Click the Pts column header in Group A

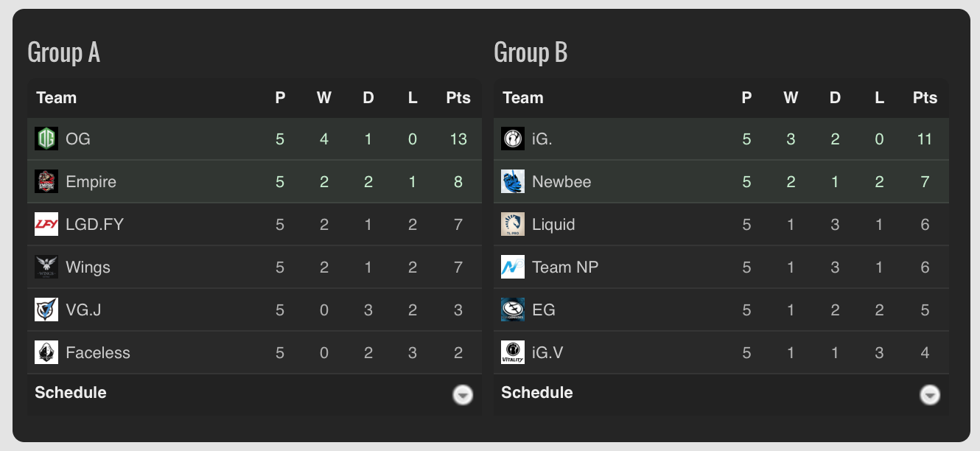458,98
